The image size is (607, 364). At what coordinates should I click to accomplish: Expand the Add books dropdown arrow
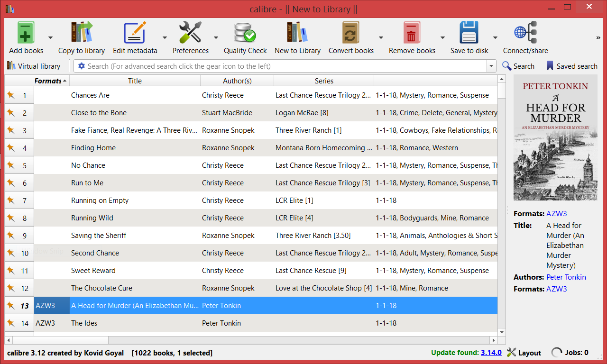coord(50,37)
